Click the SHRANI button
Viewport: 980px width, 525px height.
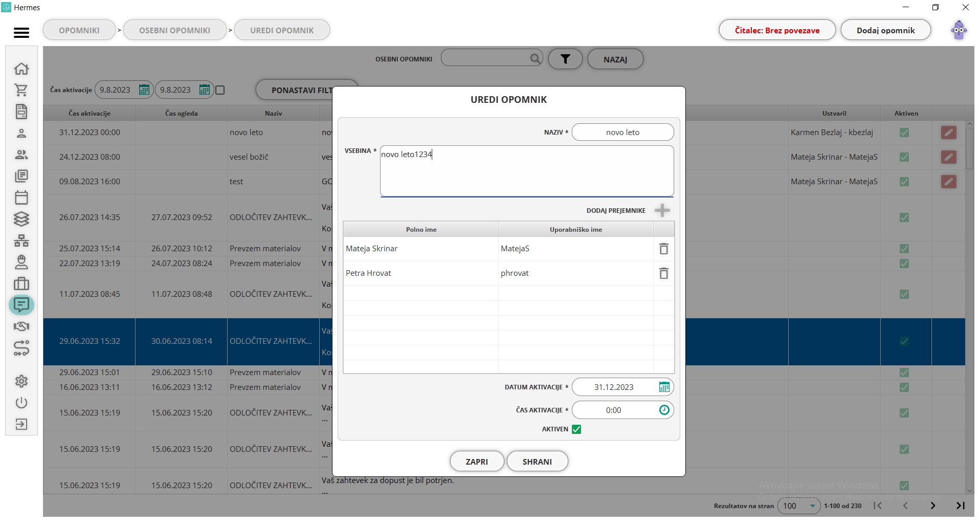[x=537, y=462]
